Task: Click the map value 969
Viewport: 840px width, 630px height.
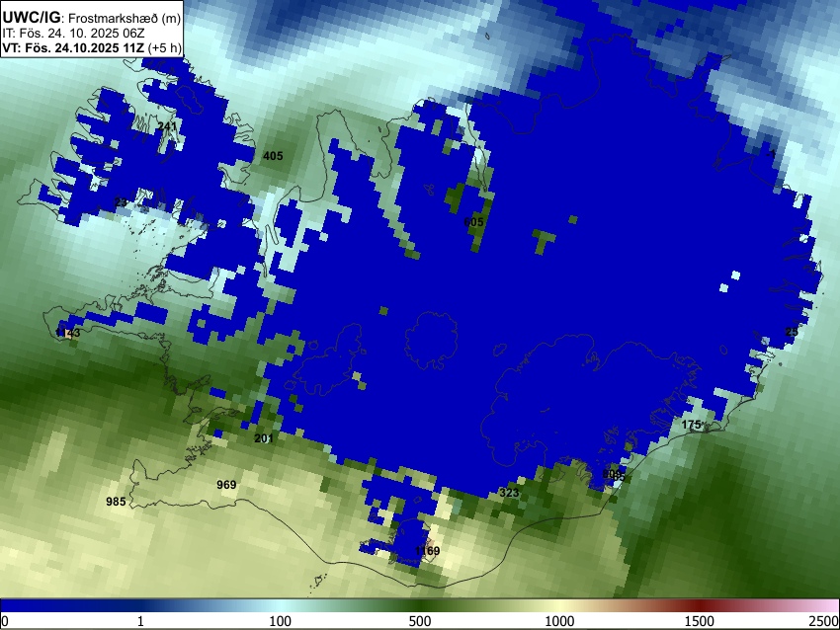Action: pyautogui.click(x=226, y=485)
